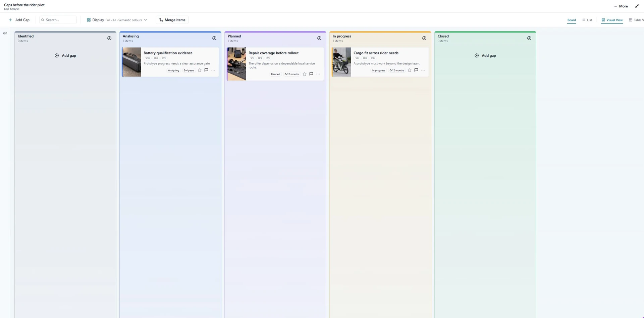The width and height of the screenshot is (644, 318).
Task: Click Add gap in the Closed column
Action: click(x=485, y=55)
